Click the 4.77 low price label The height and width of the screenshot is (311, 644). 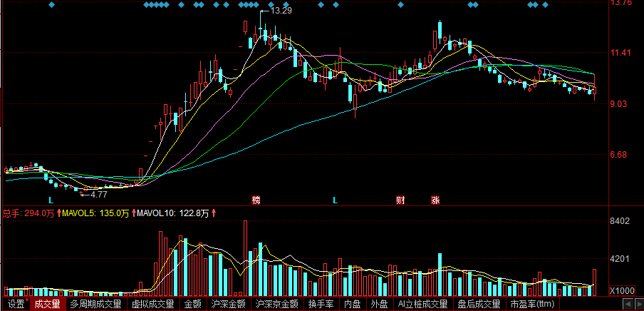point(98,195)
